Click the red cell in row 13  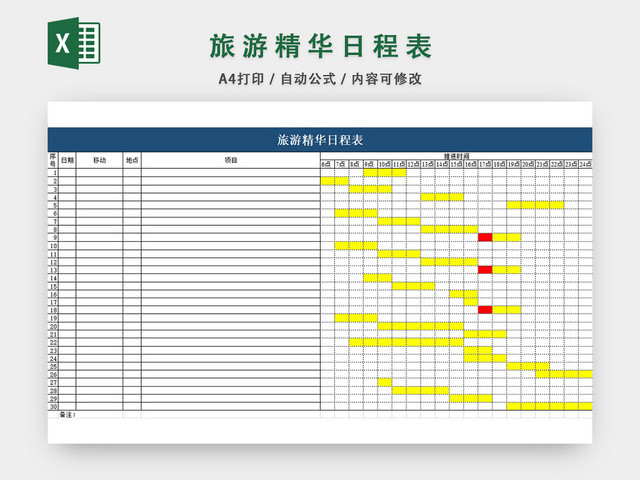(485, 270)
